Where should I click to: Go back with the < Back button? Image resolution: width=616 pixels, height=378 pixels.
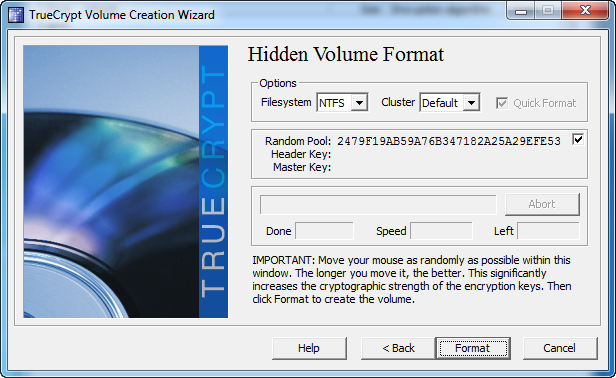point(398,348)
